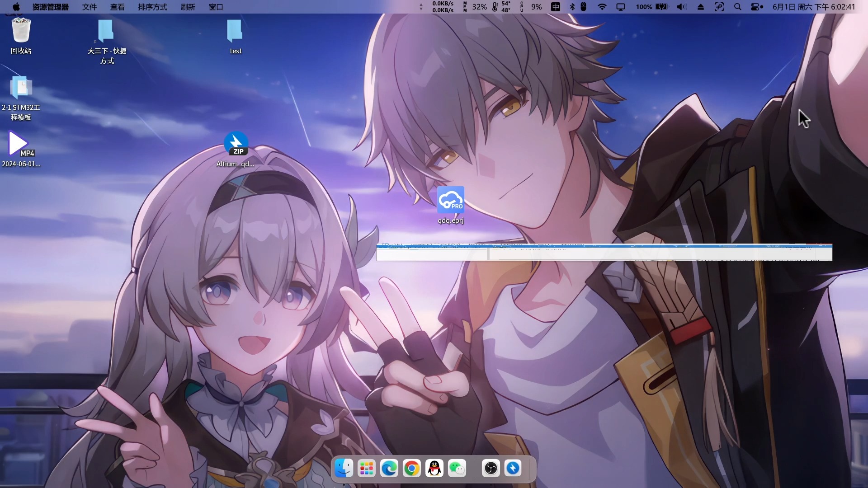Viewport: 868px width, 488px height.
Task: Open the Bluetooth status icon
Action: coord(572,7)
